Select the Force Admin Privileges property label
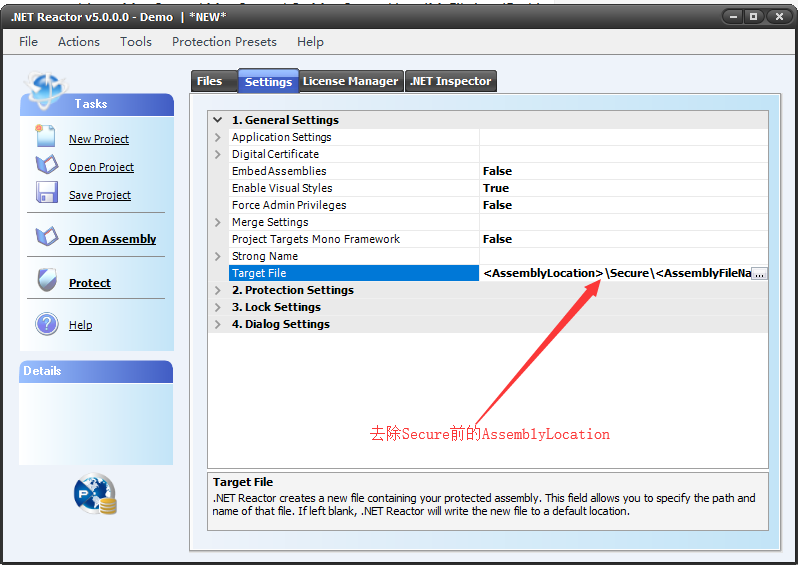 pyautogui.click(x=289, y=205)
